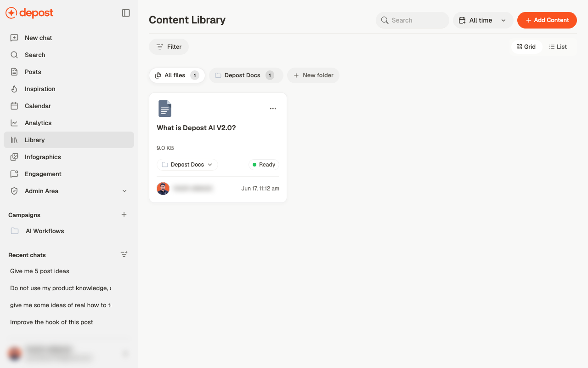Click the AI Workflows folder icon

pos(15,231)
